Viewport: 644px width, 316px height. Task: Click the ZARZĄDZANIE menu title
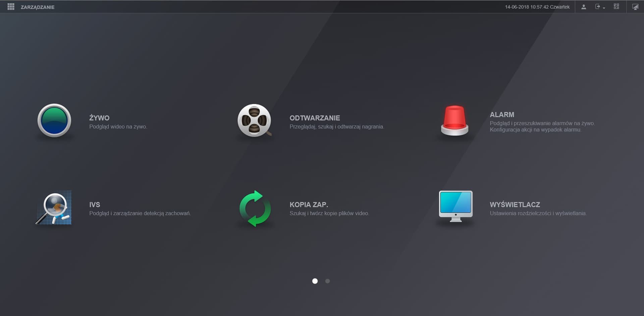pyautogui.click(x=38, y=7)
